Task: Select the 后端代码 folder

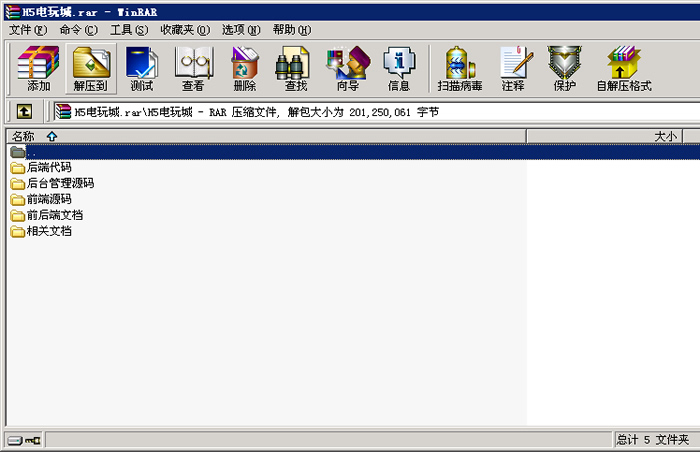Action: 48,168
